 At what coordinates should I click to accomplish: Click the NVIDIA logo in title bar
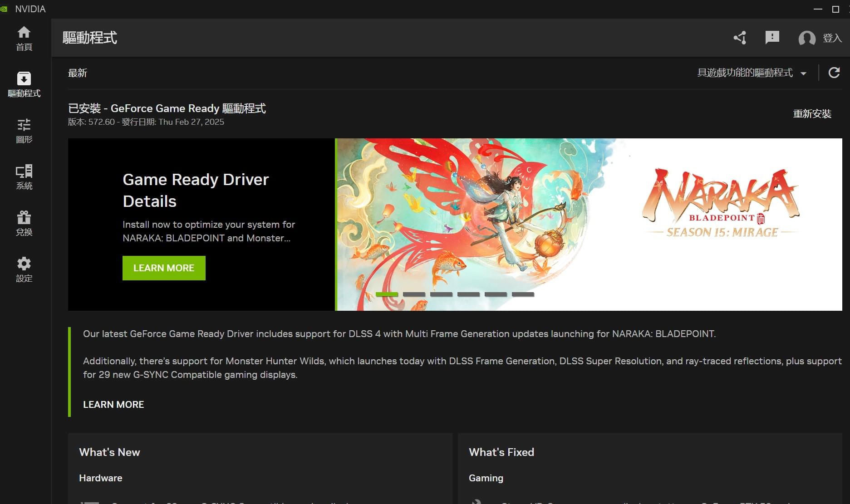4,9
